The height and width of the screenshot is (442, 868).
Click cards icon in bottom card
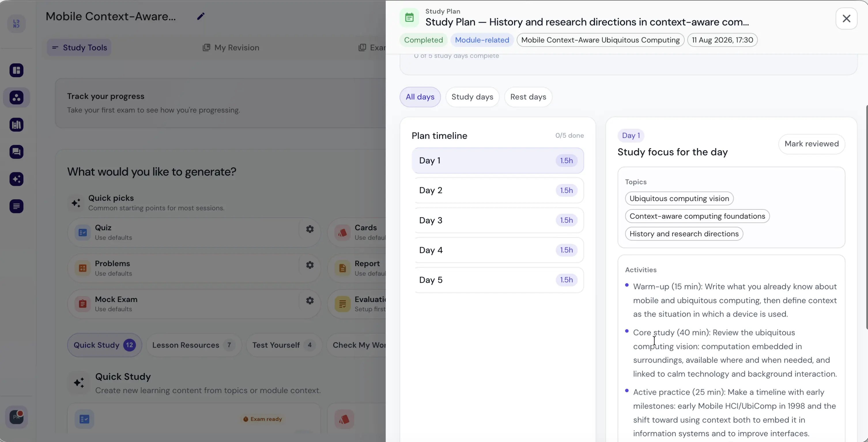[344, 419]
